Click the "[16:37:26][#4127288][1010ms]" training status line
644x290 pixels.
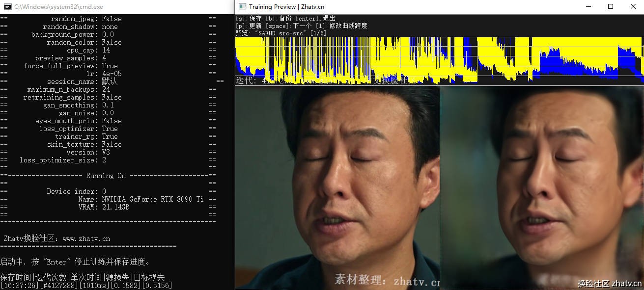pyautogui.click(x=86, y=285)
